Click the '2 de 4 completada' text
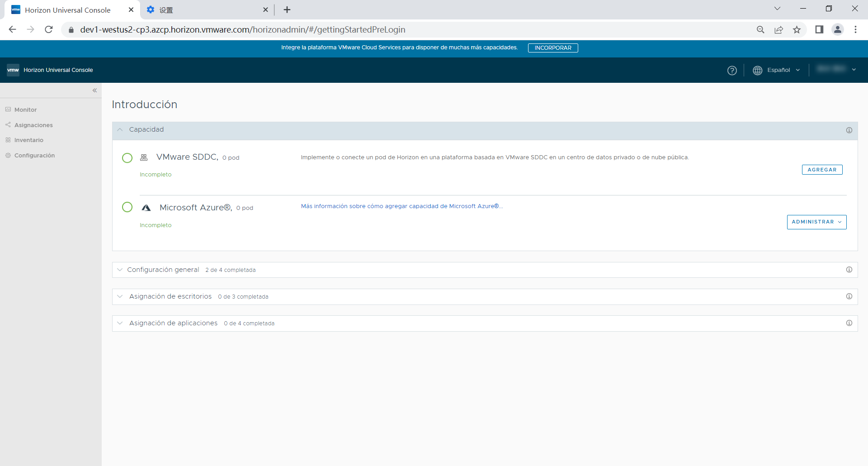Screen dimensions: 868x466 tap(231, 270)
